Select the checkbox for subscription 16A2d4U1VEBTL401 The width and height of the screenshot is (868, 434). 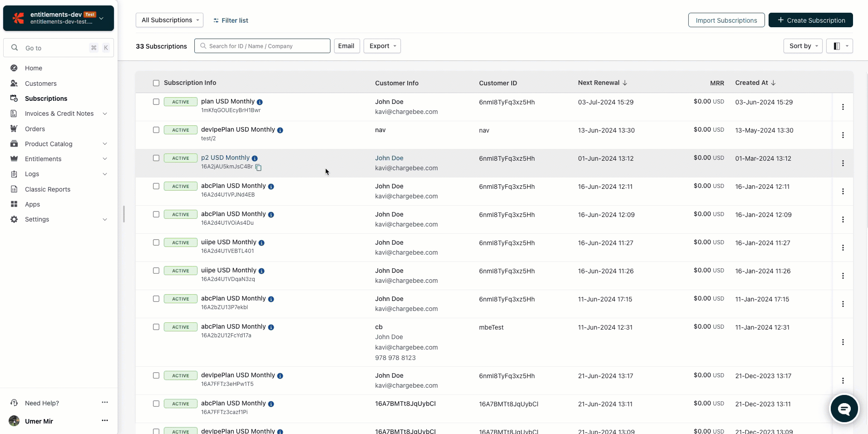click(x=156, y=242)
